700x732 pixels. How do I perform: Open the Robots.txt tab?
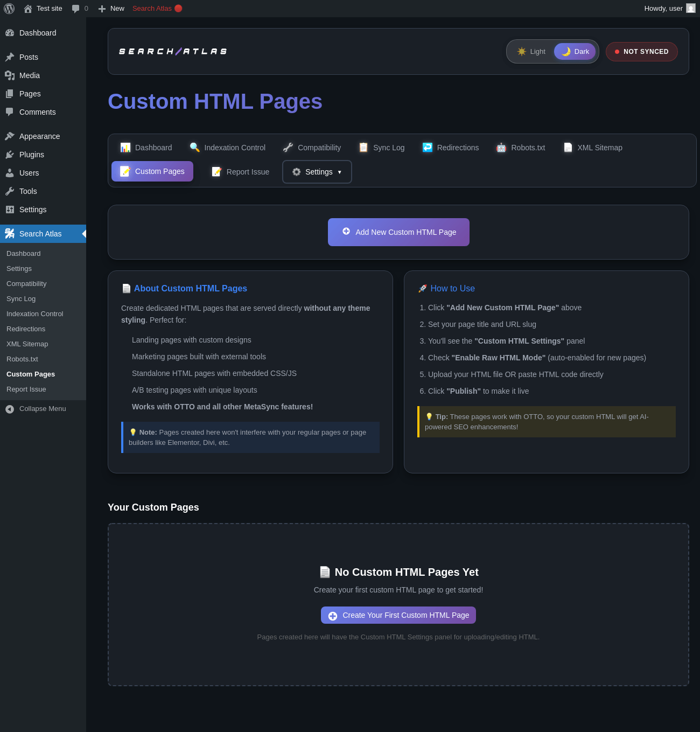tap(520, 148)
